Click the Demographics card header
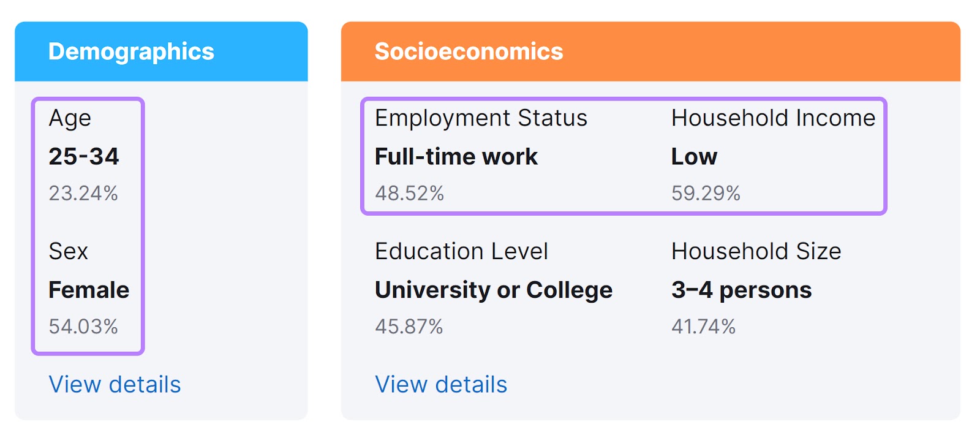980x435 pixels. pyautogui.click(x=161, y=51)
